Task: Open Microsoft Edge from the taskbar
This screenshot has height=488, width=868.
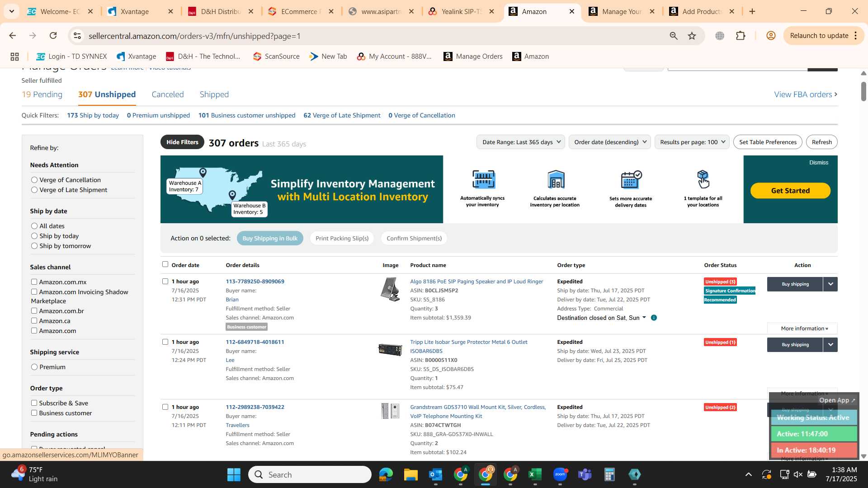Action: click(x=386, y=474)
